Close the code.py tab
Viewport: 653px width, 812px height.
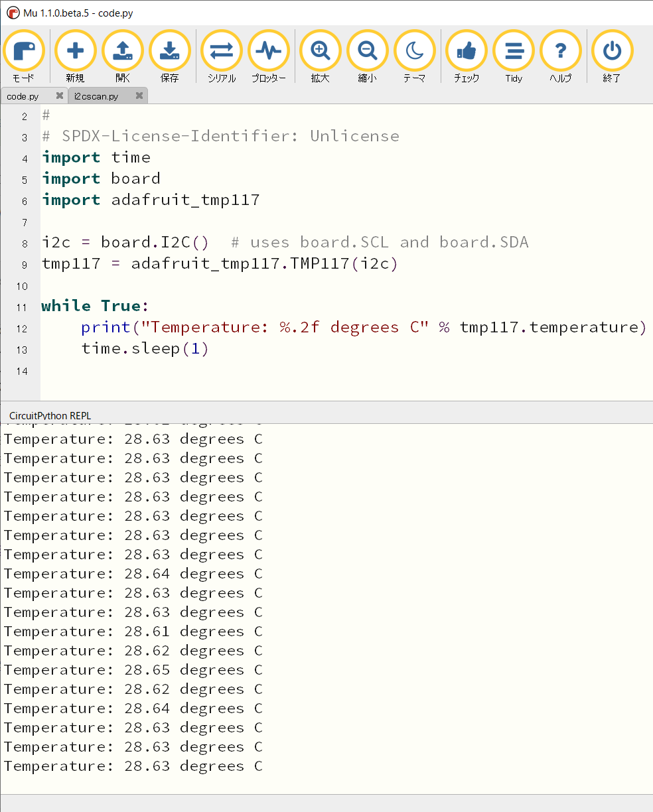pos(60,96)
